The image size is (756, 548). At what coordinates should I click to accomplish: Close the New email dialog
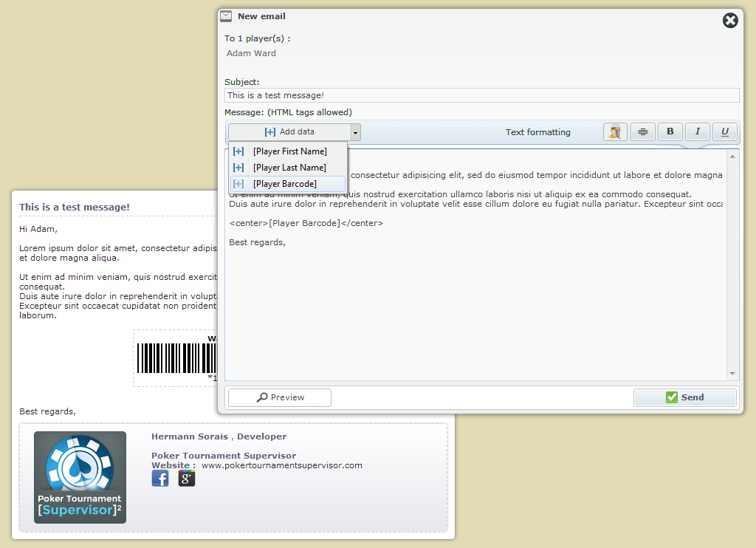730,21
